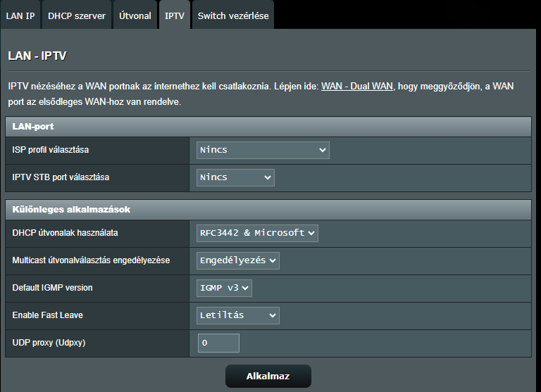This screenshot has height=392, width=541.
Task: Click the Enable Fast Leave label
Action: pos(48,315)
